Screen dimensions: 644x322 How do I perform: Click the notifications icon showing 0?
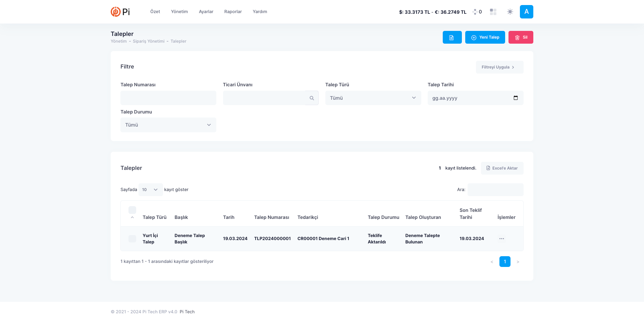(477, 12)
